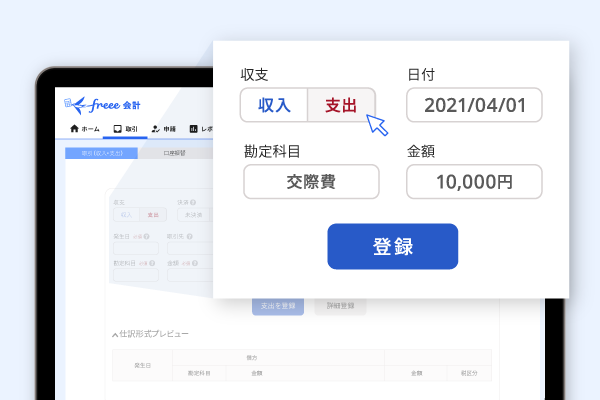Switch to the 取引(収入・支出) tab

pyautogui.click(x=95, y=154)
